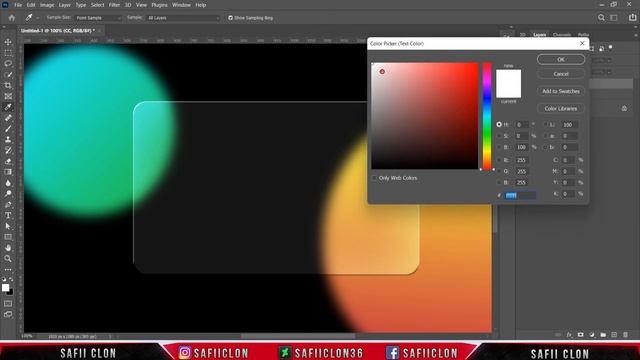This screenshot has width=640, height=360.
Task: Swap foreground and background colors icon
Action: coord(11,280)
